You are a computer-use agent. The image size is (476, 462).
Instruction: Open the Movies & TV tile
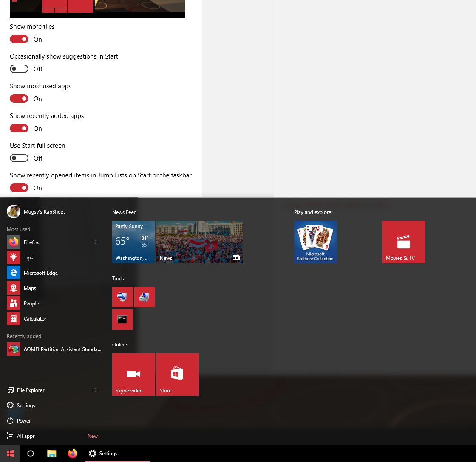point(403,242)
